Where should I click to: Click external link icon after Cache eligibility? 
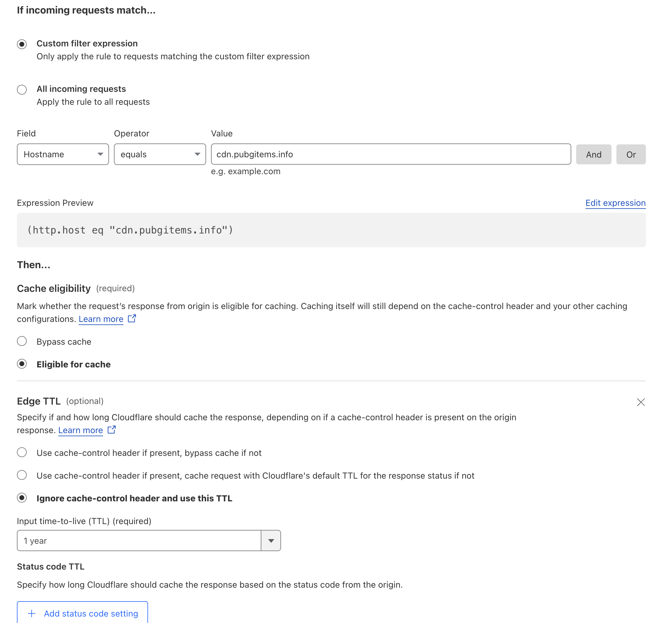point(132,319)
